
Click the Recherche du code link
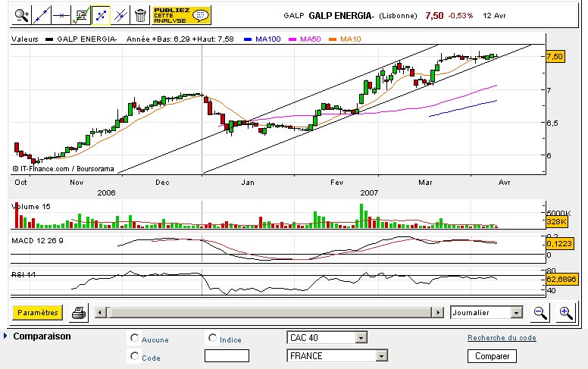502,337
